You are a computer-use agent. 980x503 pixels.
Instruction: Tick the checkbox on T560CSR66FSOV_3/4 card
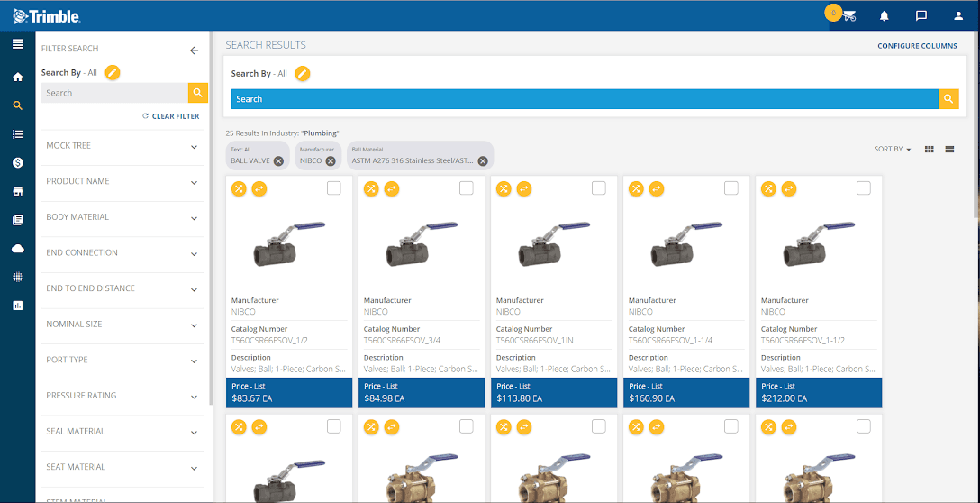click(466, 187)
